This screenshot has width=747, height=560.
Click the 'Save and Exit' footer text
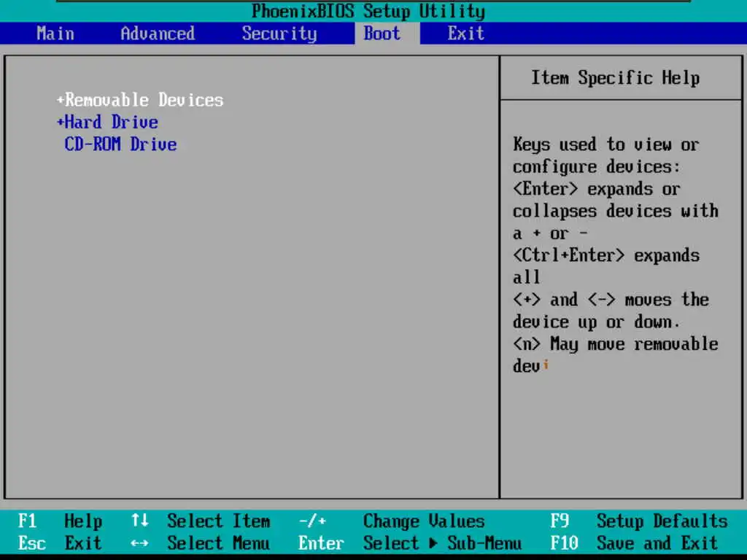click(657, 542)
